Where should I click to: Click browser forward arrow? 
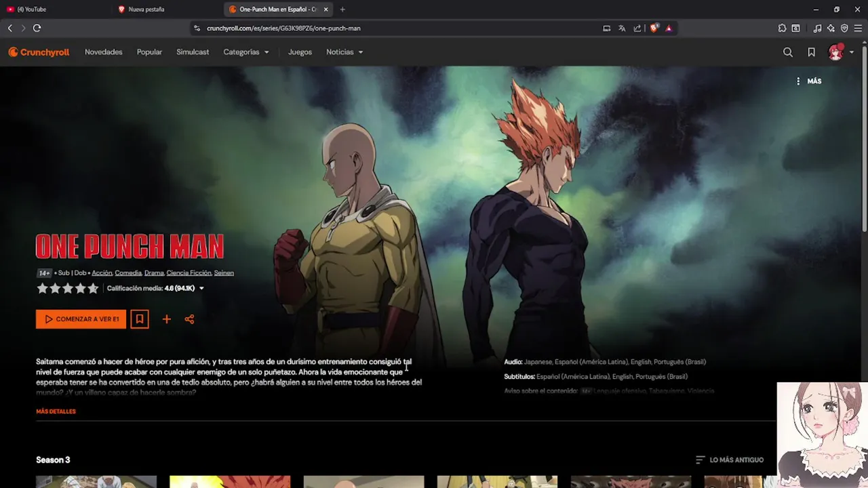tap(23, 28)
